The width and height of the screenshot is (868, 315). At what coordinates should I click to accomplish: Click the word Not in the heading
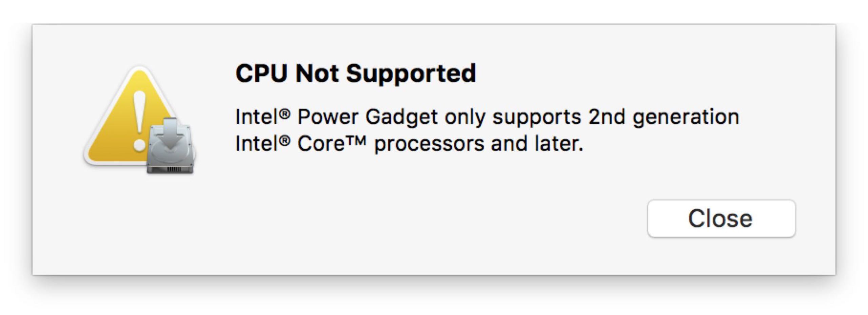pyautogui.click(x=317, y=73)
